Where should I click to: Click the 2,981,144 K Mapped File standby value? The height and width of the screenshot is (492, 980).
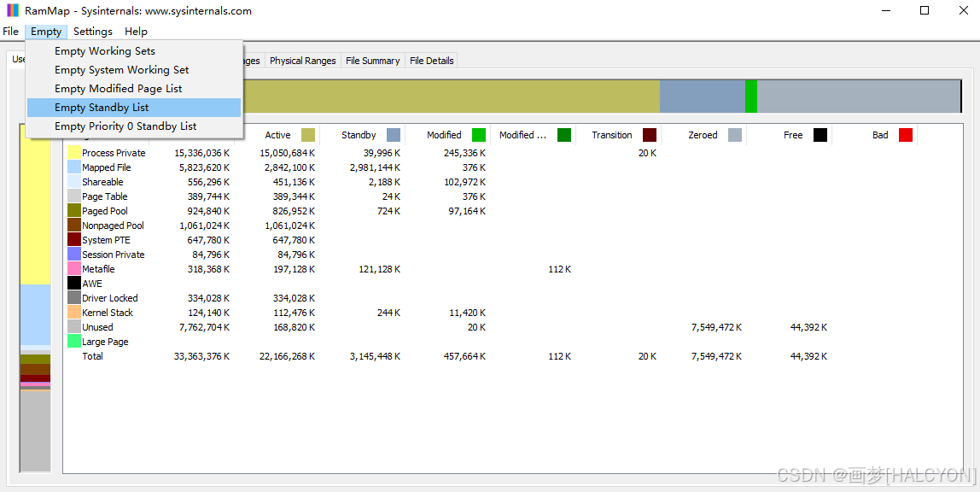[375, 167]
